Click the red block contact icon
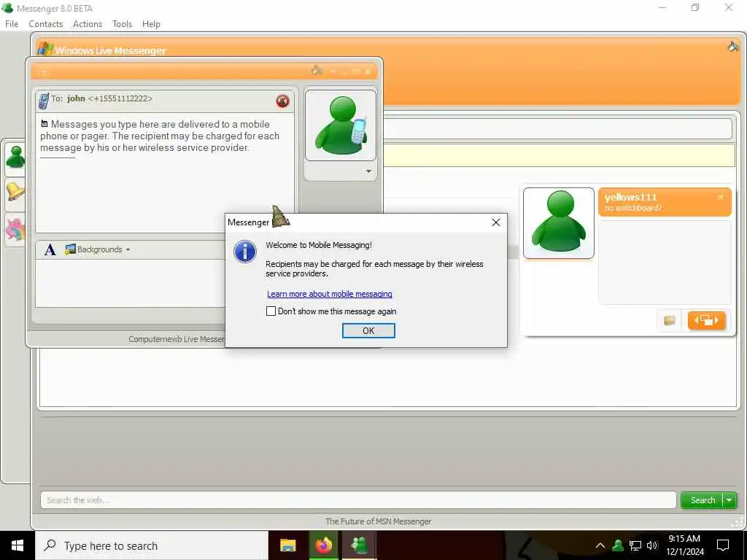Viewport: 747px width, 560px height. tap(282, 101)
